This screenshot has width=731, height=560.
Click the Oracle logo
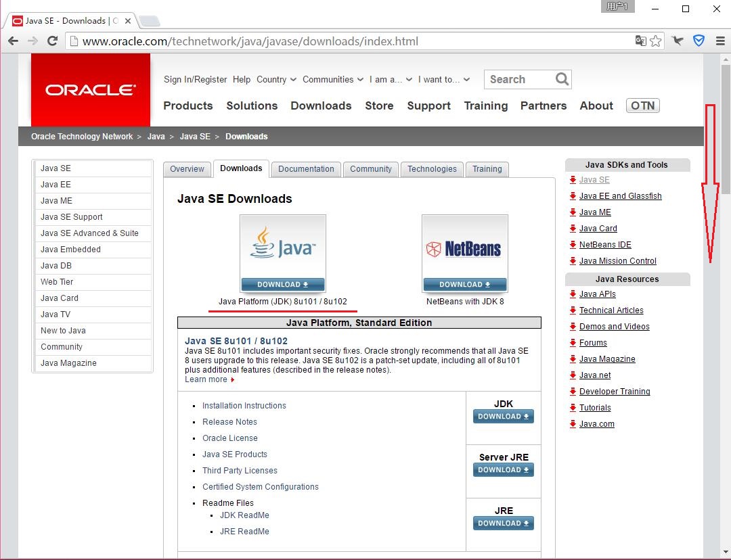(91, 89)
